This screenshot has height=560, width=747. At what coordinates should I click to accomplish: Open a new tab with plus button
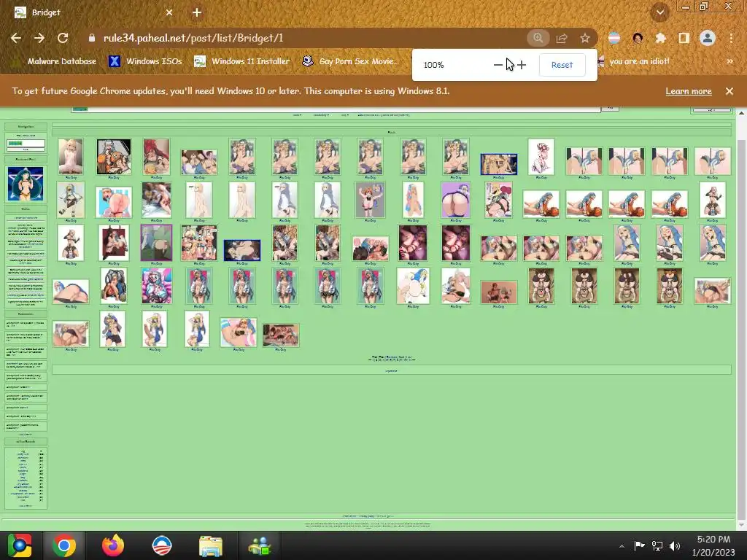click(197, 12)
